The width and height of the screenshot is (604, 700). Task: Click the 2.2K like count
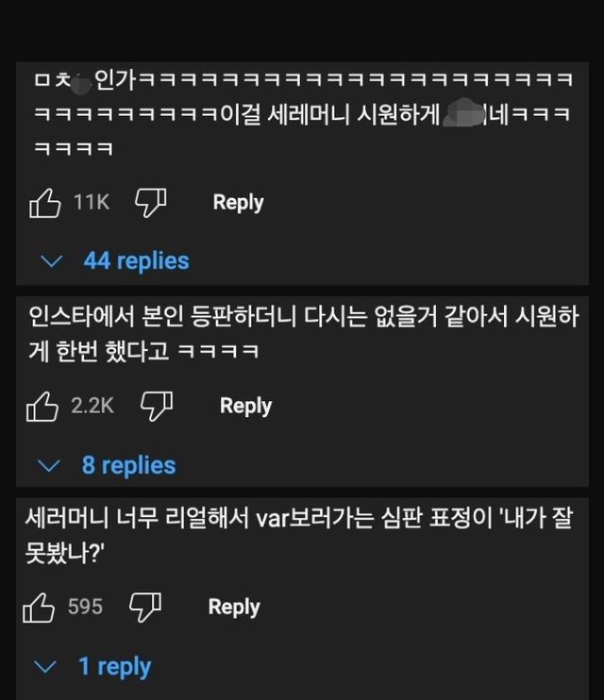click(x=92, y=406)
